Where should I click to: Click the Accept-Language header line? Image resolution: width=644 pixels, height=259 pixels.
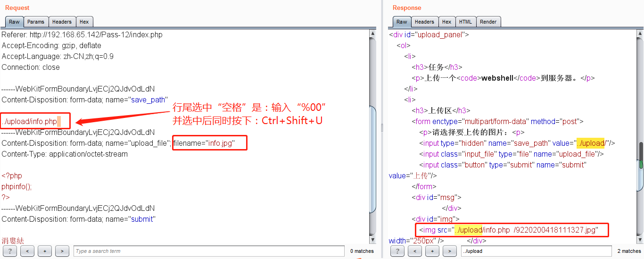(58, 57)
